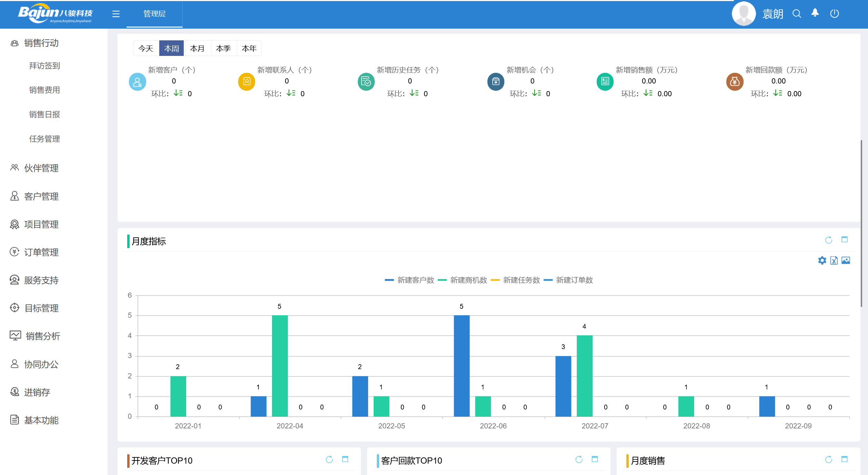Screen dimensions: 868x475
Task: Maximize the 月度指标 panel
Action: click(x=844, y=239)
